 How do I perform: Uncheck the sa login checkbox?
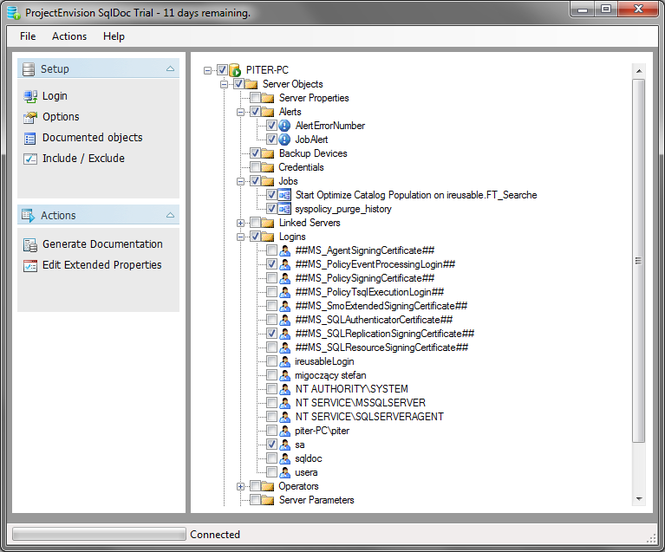[272, 444]
